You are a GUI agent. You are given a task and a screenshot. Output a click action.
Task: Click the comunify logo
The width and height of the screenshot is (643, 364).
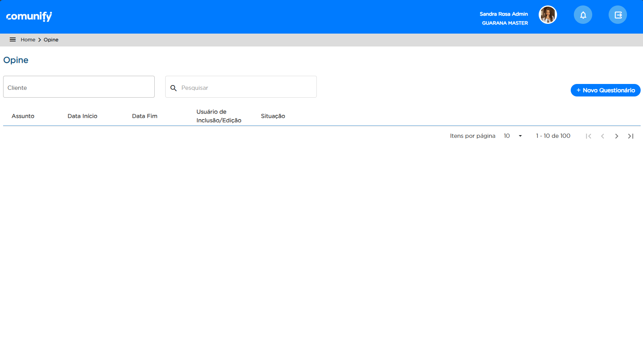[x=29, y=16]
